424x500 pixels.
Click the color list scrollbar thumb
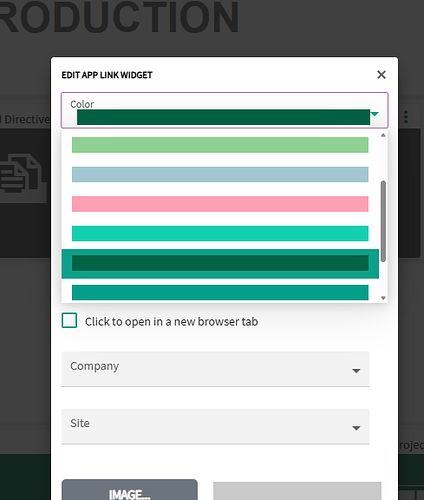(383, 221)
